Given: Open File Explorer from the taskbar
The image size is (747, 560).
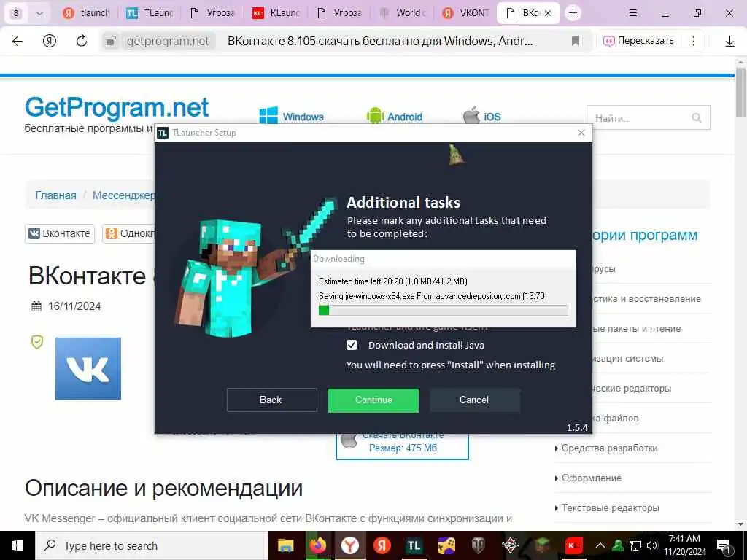Looking at the screenshot, I should coord(285,545).
